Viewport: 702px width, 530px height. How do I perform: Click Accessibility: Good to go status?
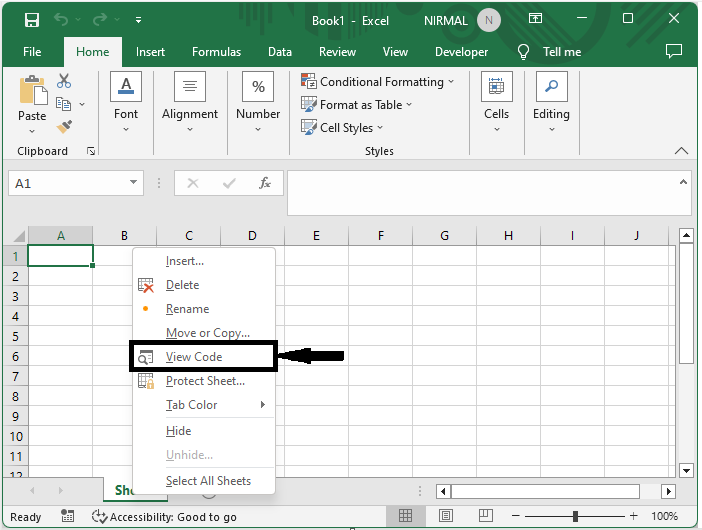click(164, 517)
